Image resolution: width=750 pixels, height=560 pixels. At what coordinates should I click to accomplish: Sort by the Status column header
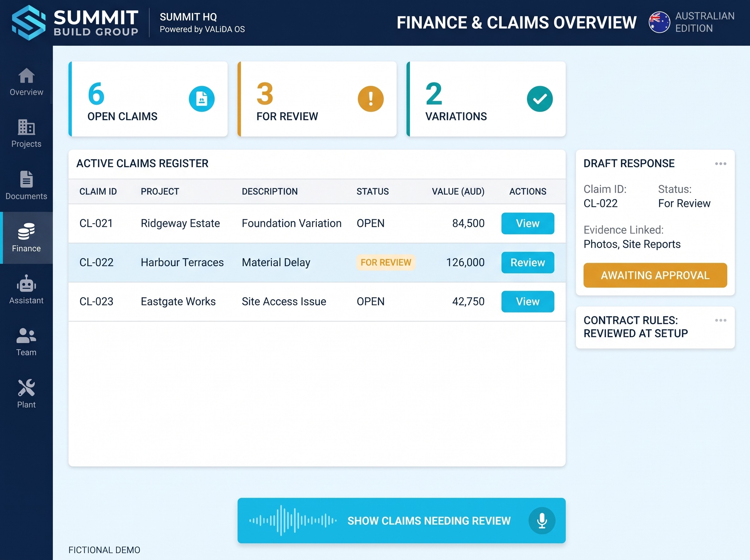[372, 192]
